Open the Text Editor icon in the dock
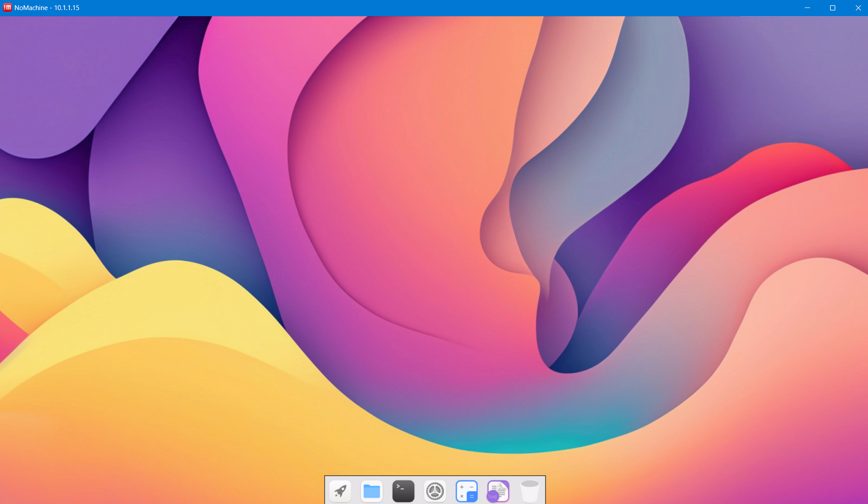 [x=498, y=491]
